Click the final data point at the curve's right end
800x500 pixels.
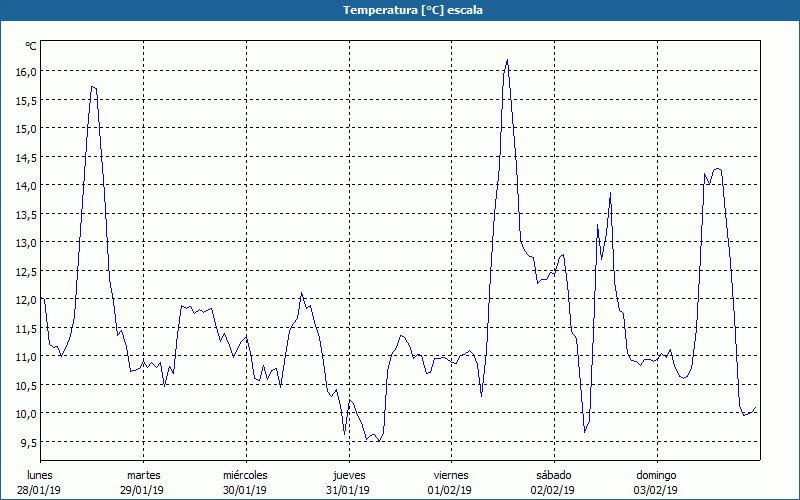click(757, 409)
